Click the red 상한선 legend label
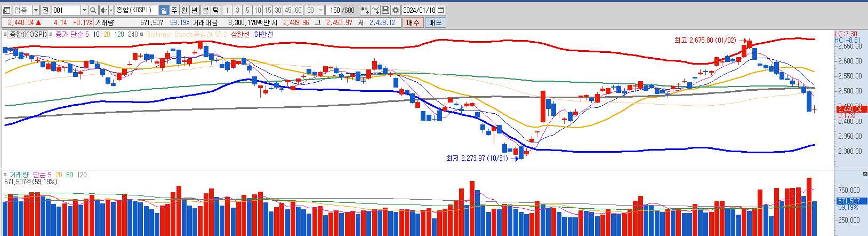This screenshot has width=868, height=236. [240, 34]
